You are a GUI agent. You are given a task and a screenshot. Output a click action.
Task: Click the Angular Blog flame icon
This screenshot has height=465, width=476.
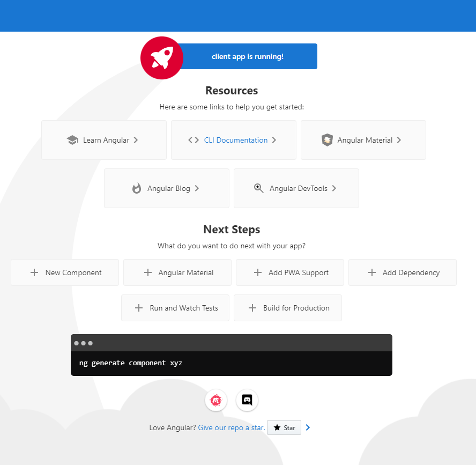[137, 188]
